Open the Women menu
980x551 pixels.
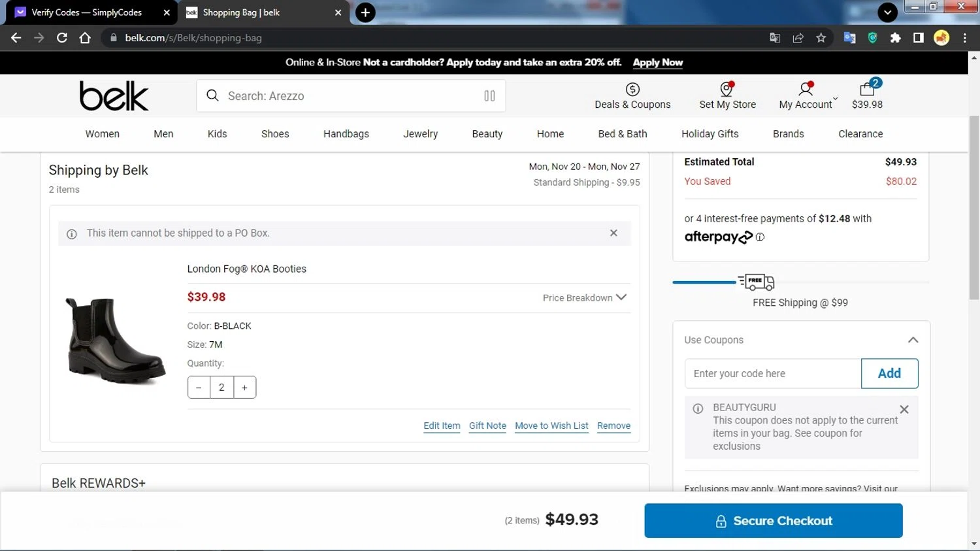103,134
